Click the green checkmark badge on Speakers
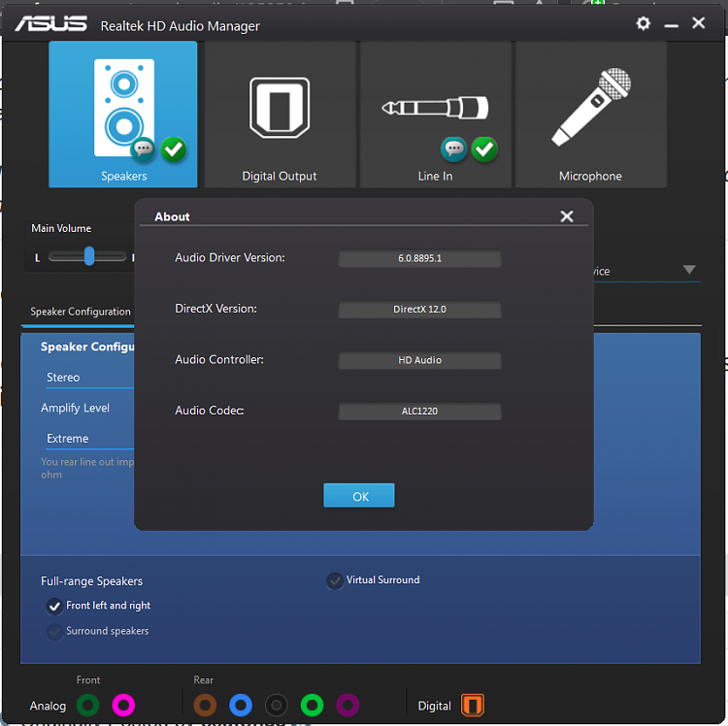This screenshot has height=726, width=728. click(174, 149)
